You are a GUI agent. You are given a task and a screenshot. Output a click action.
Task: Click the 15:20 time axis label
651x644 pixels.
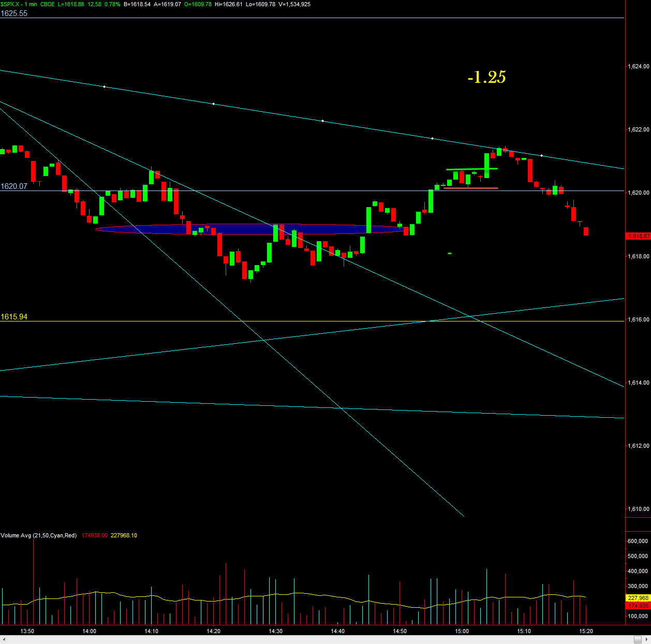pyautogui.click(x=586, y=631)
